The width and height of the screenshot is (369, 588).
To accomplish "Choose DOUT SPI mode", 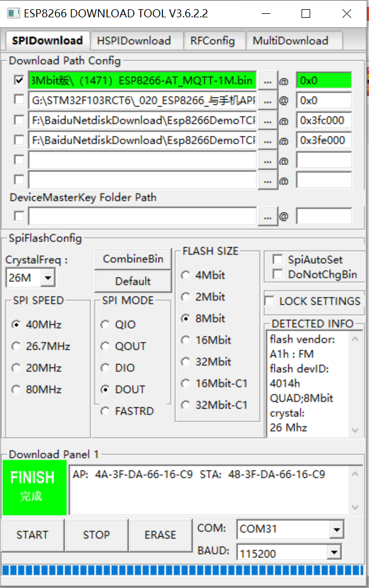I will 123,389.
